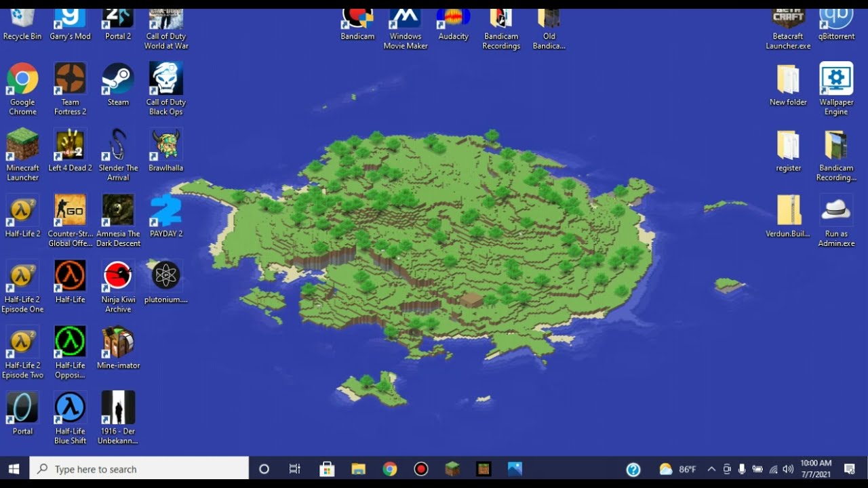Image resolution: width=868 pixels, height=488 pixels.
Task: Select the New folder icon
Action: click(788, 84)
